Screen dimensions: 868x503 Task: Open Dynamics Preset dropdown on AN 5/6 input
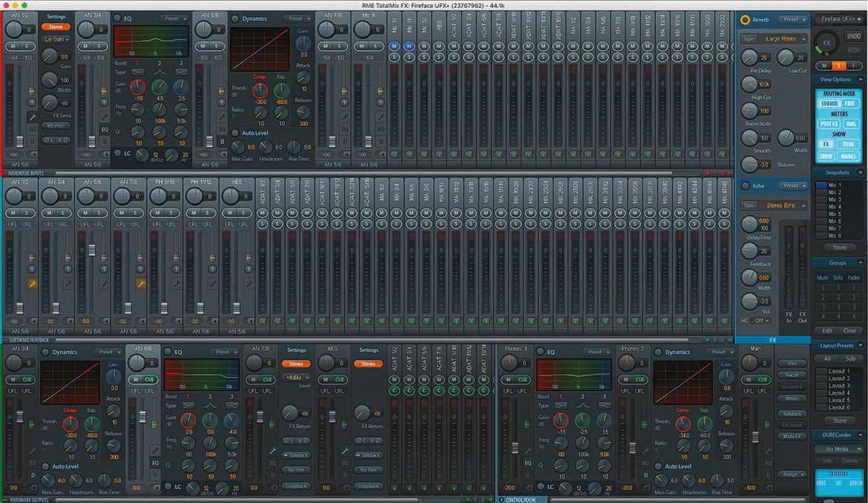click(299, 19)
